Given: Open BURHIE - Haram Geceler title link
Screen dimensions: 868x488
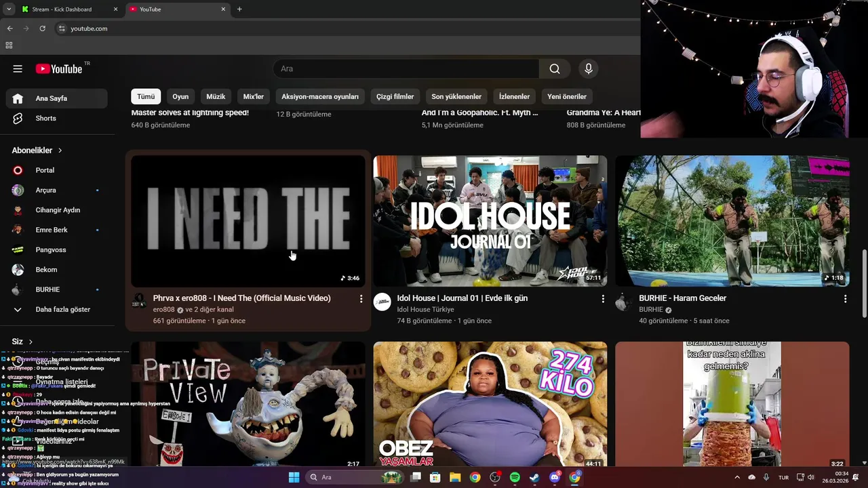Looking at the screenshot, I should [x=682, y=298].
